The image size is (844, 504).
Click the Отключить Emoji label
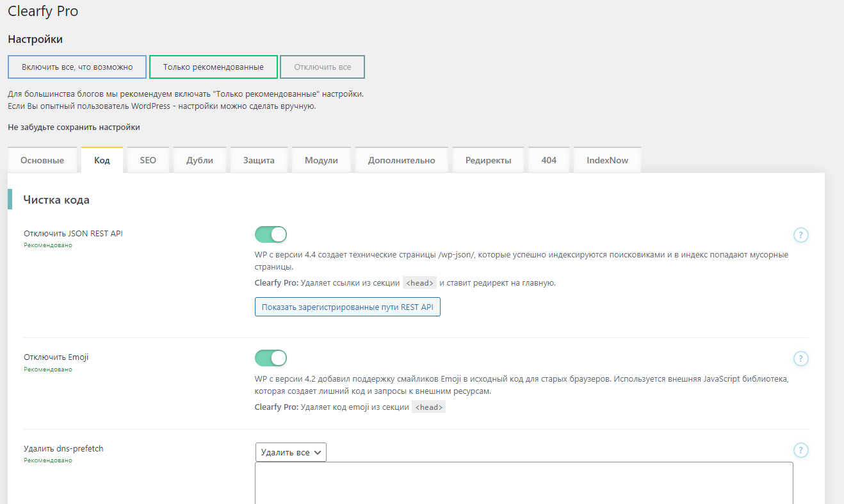pyautogui.click(x=56, y=357)
